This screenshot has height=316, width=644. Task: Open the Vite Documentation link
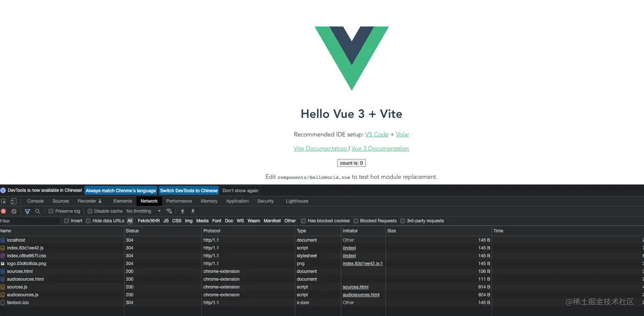point(321,148)
